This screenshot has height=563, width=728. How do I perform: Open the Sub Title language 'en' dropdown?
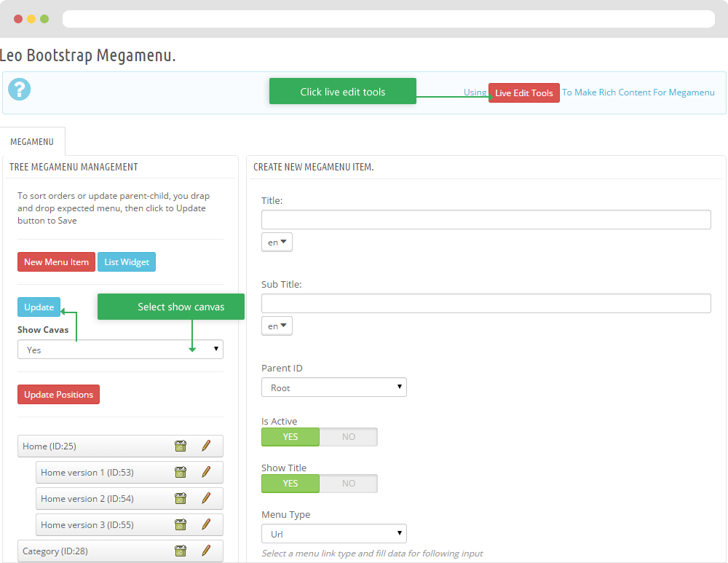tap(277, 326)
